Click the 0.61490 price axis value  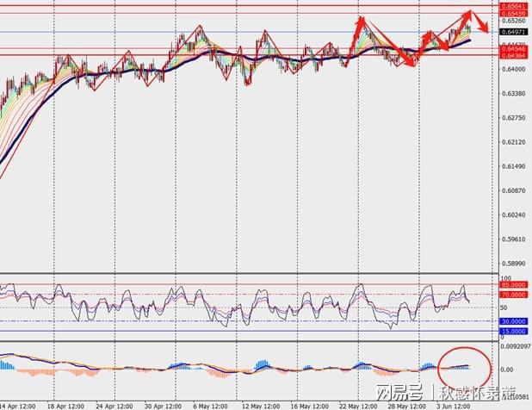pos(513,166)
